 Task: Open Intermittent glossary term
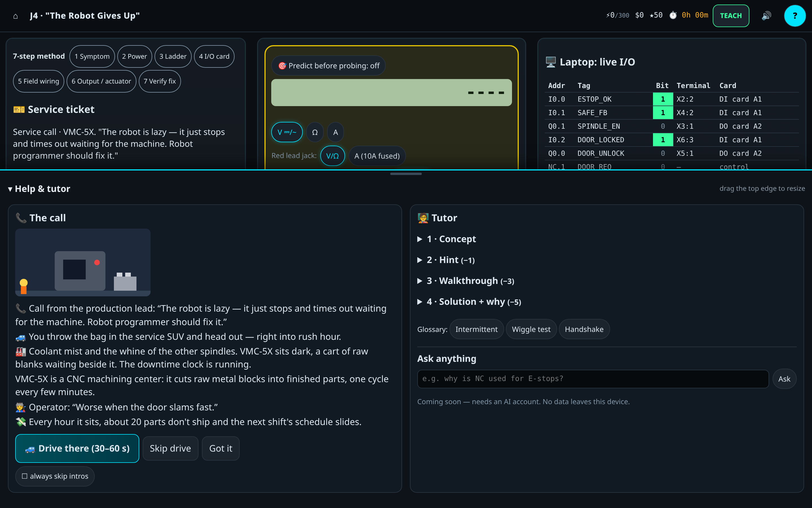point(476,329)
